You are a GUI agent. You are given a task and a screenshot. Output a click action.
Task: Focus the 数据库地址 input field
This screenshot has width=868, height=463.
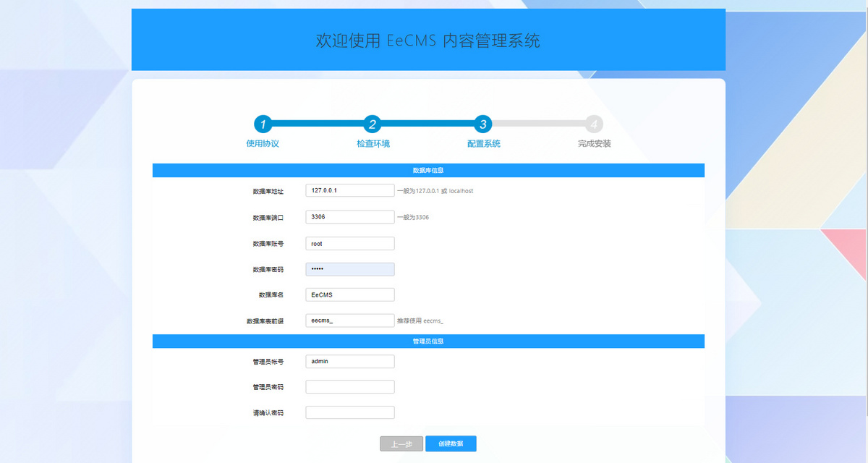[x=350, y=190]
